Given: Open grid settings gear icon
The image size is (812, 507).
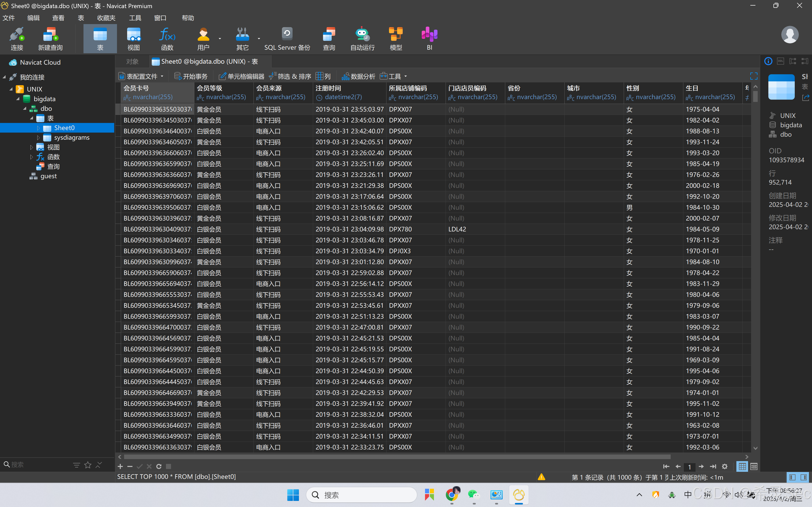Looking at the screenshot, I should coord(724,466).
